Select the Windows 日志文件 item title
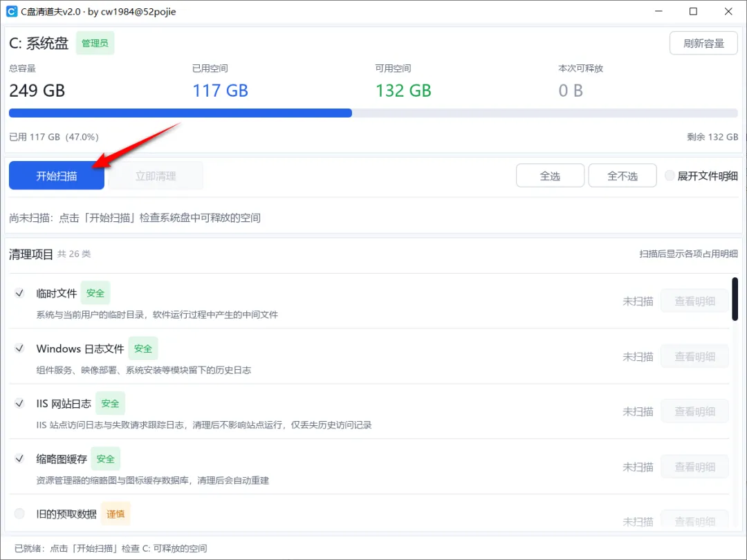The height and width of the screenshot is (560, 747). click(80, 348)
